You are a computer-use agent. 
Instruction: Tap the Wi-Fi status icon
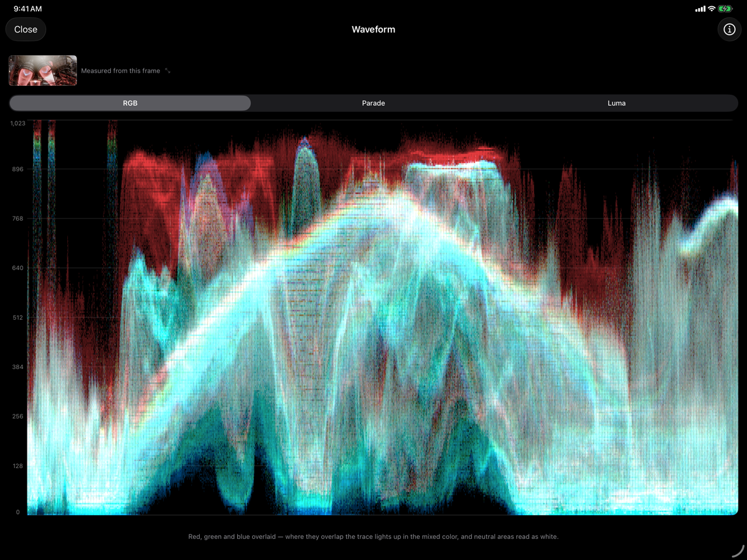[x=712, y=9]
